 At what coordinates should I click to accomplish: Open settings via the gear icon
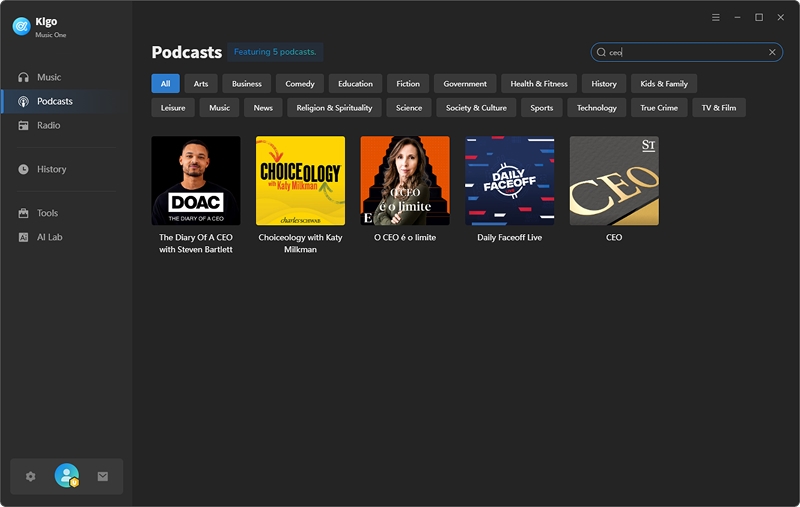pyautogui.click(x=31, y=476)
